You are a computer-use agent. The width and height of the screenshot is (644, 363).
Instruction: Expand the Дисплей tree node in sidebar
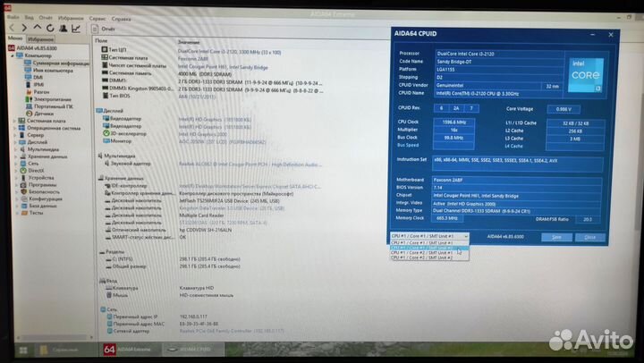[x=15, y=142]
